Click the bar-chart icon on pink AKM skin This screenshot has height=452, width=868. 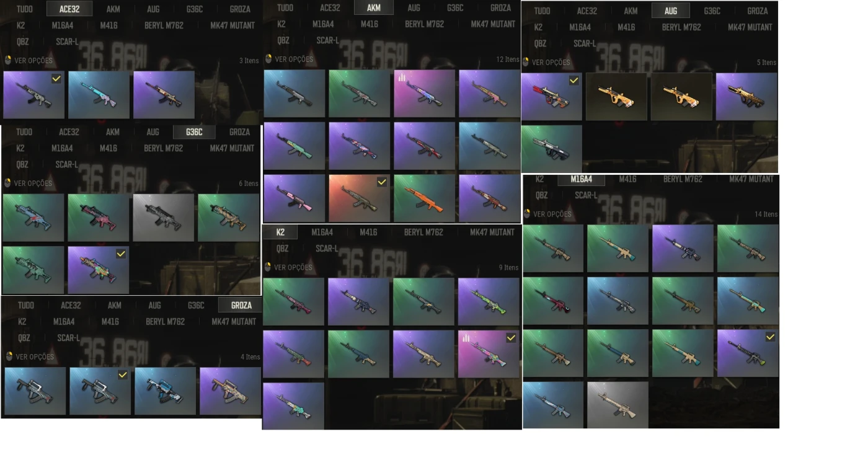point(402,78)
